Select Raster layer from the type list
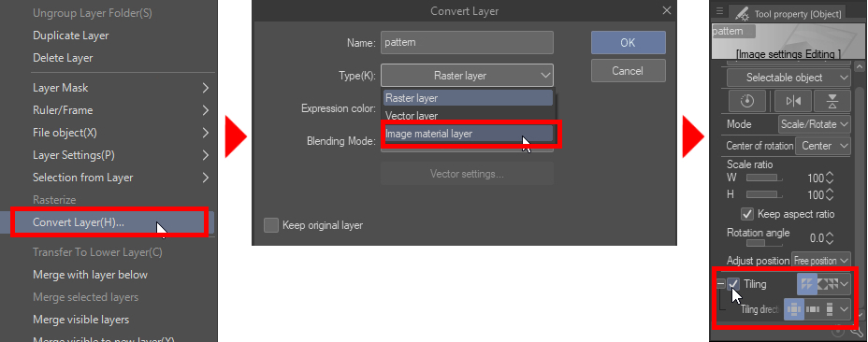The height and width of the screenshot is (342, 868). tap(468, 98)
